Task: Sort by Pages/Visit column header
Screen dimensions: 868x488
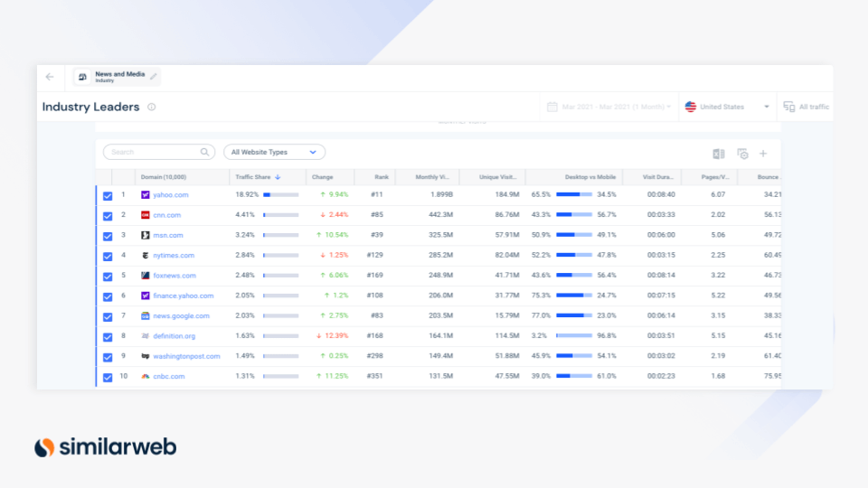Action: coord(715,177)
